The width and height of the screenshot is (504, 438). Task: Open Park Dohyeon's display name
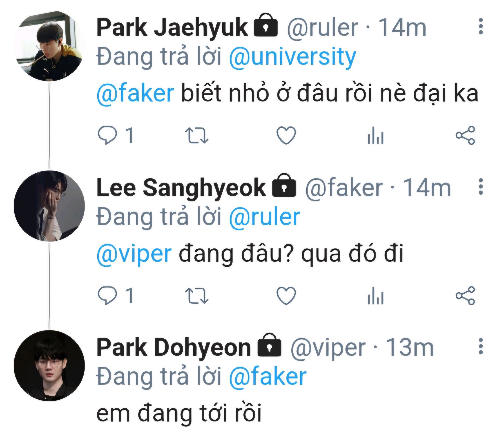tap(174, 348)
